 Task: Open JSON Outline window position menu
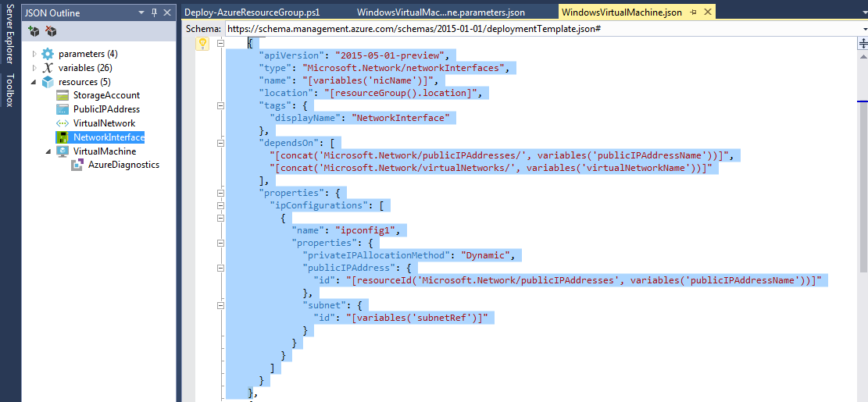[141, 12]
